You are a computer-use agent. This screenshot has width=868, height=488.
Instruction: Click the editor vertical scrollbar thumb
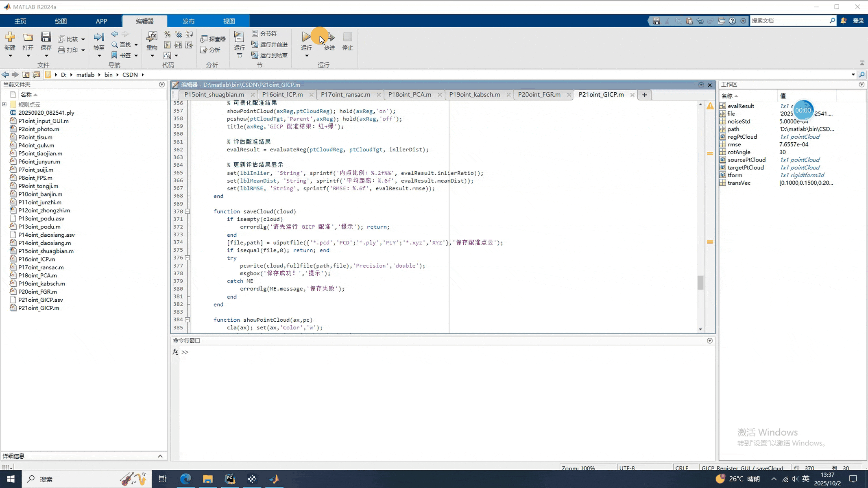click(x=700, y=282)
